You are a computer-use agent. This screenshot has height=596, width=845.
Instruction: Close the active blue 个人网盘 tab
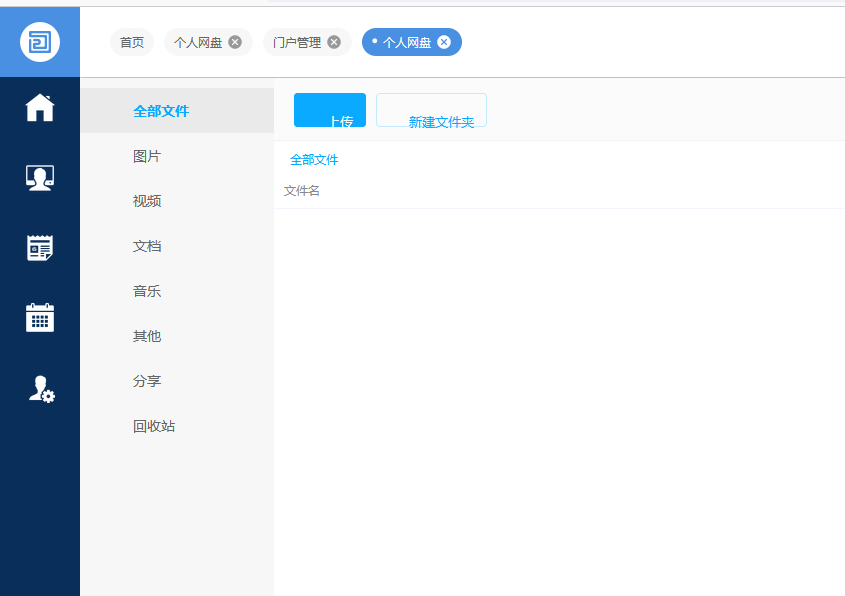pos(444,42)
